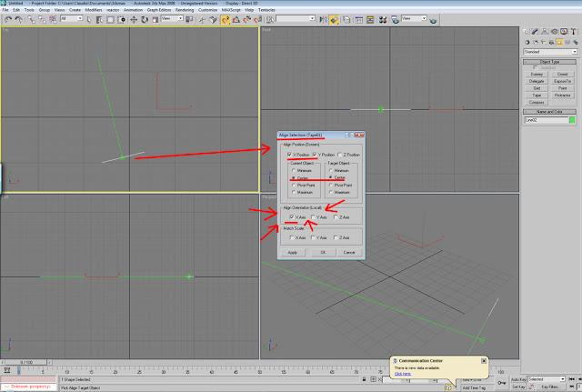Open the Standard helpers category dropdown

point(550,52)
